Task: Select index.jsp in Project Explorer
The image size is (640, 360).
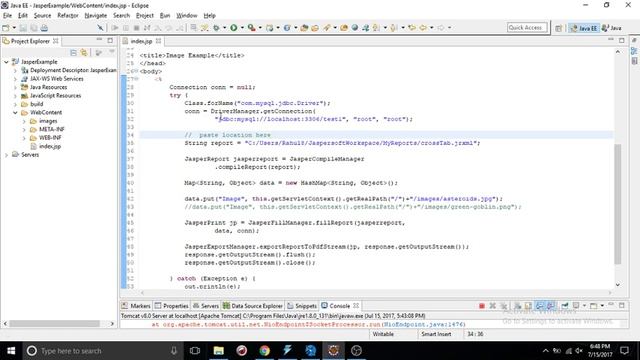Action: [x=49, y=147]
